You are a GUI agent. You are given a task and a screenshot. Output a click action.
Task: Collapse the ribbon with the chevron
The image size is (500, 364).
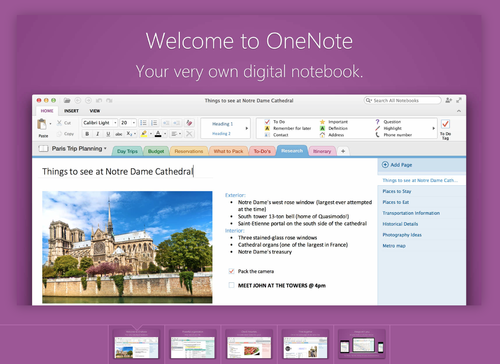pyautogui.click(x=459, y=111)
